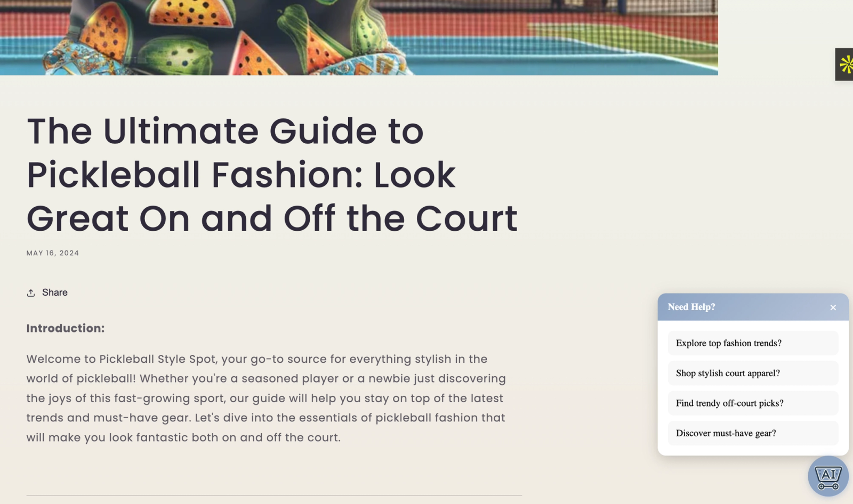This screenshot has height=504, width=853.
Task: Click the article headline about Pickleball Fashion
Action: (272, 175)
